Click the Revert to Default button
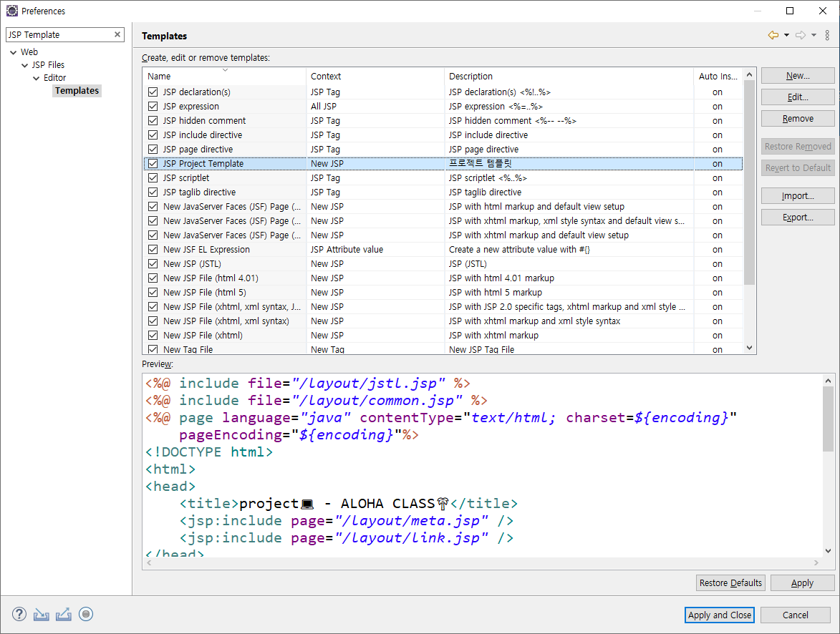 pyautogui.click(x=798, y=167)
